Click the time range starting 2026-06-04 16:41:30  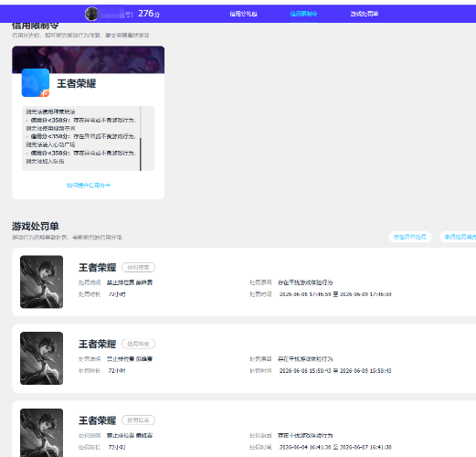click(x=335, y=447)
